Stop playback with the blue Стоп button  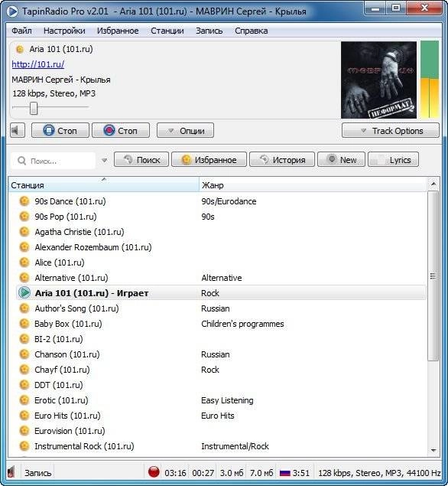[60, 130]
